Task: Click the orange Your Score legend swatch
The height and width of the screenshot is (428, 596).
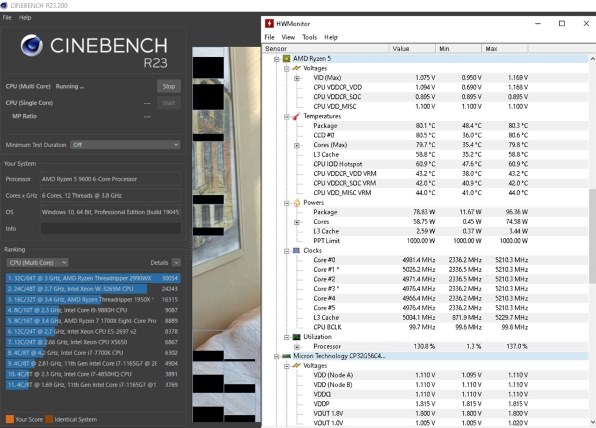Action: tap(10, 419)
